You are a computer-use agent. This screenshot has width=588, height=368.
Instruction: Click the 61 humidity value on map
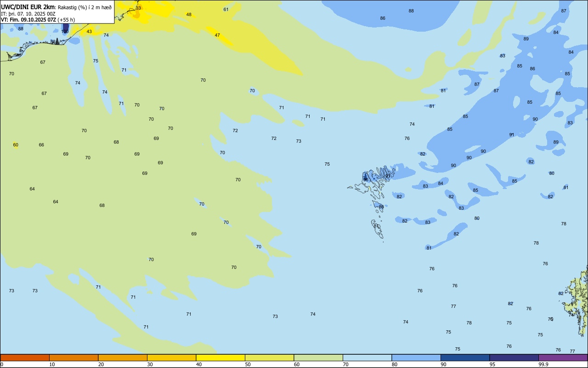(x=226, y=10)
